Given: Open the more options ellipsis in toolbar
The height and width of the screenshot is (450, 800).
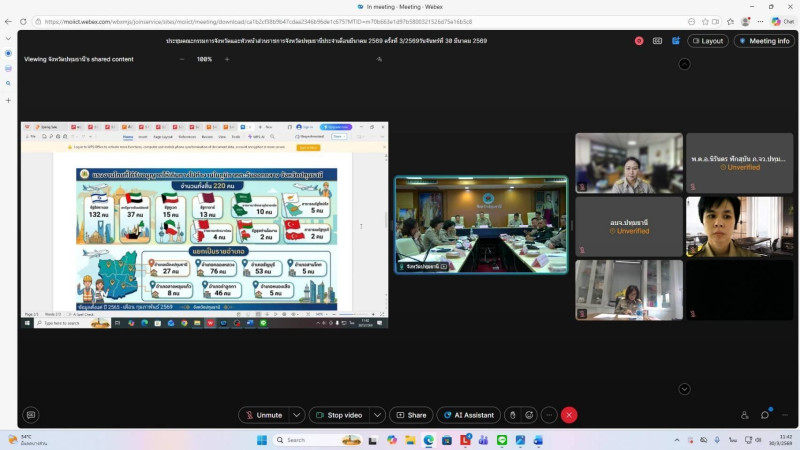Looking at the screenshot, I should coord(549,415).
